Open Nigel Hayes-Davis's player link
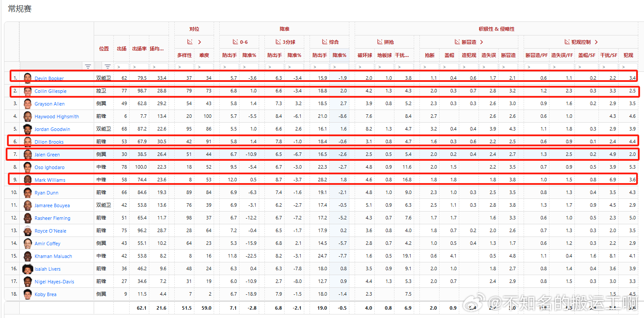The image size is (644, 318). (54, 282)
